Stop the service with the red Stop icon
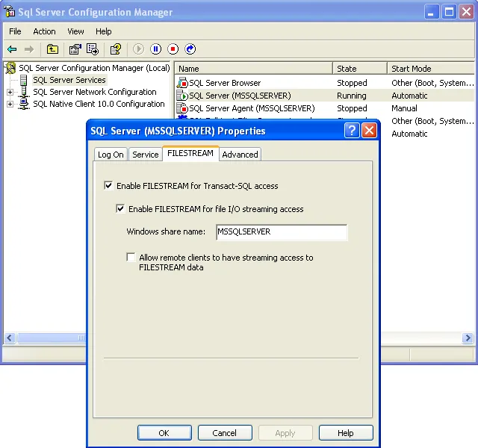Viewport: 478px width, 448px height. [x=173, y=49]
